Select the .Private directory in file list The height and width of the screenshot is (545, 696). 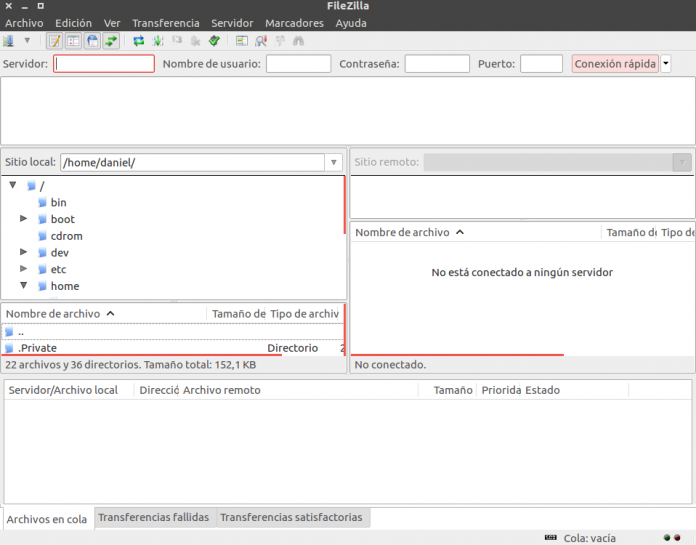tap(38, 348)
